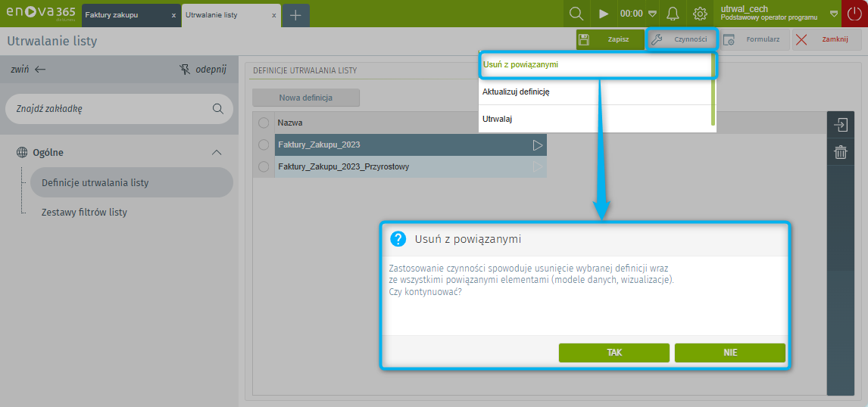
Task: Select radio button for Faktury_Zakupu_2023 row
Action: [x=264, y=144]
